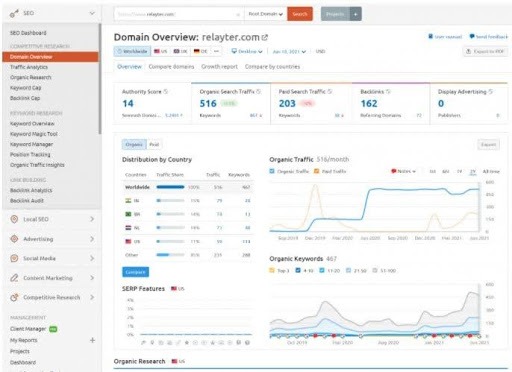The height and width of the screenshot is (372, 512).
Task: Click the US flag next to SERP Features
Action: click(174, 288)
